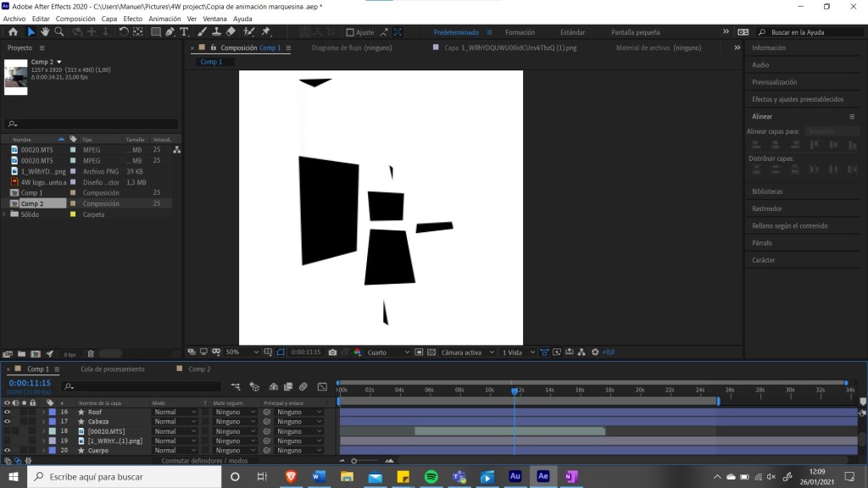Select the Zoom magnifier tool
868x488 pixels.
pos(59,32)
